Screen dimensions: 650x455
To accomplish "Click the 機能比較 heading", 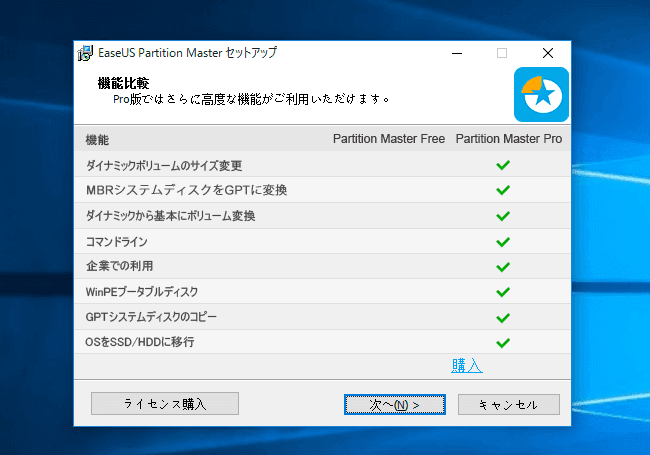I will [x=123, y=83].
